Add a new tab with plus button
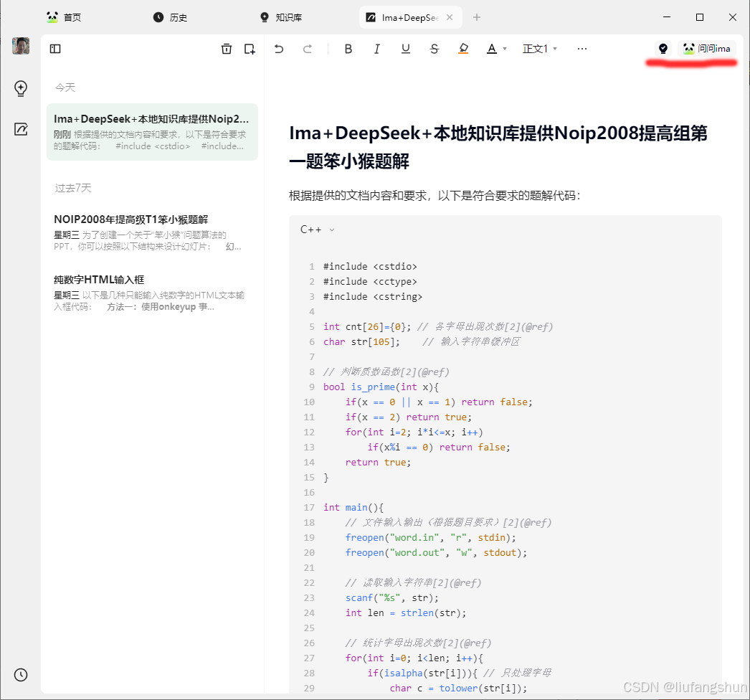Viewport: 750px width, 700px height. (x=476, y=18)
